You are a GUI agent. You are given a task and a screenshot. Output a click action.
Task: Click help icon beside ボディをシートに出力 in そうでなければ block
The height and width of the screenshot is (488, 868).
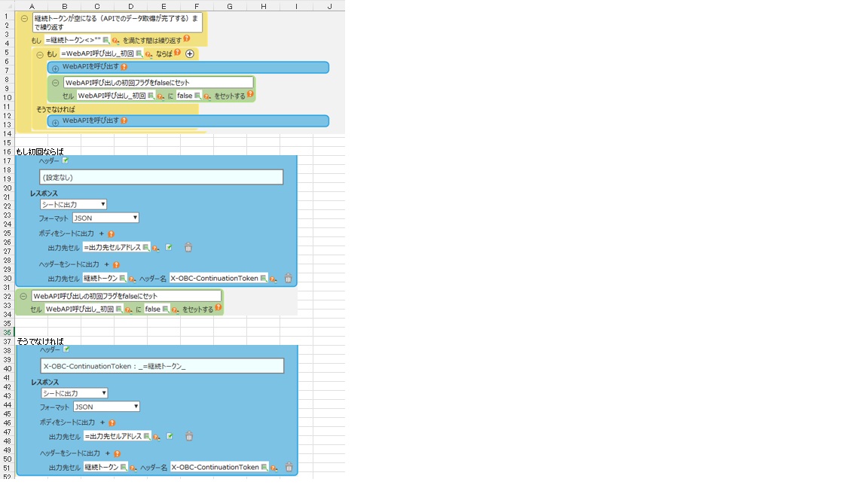[x=112, y=423]
